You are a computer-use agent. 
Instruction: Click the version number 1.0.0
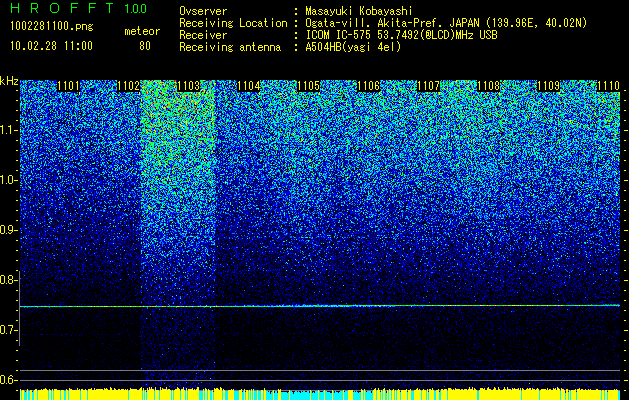136,9
